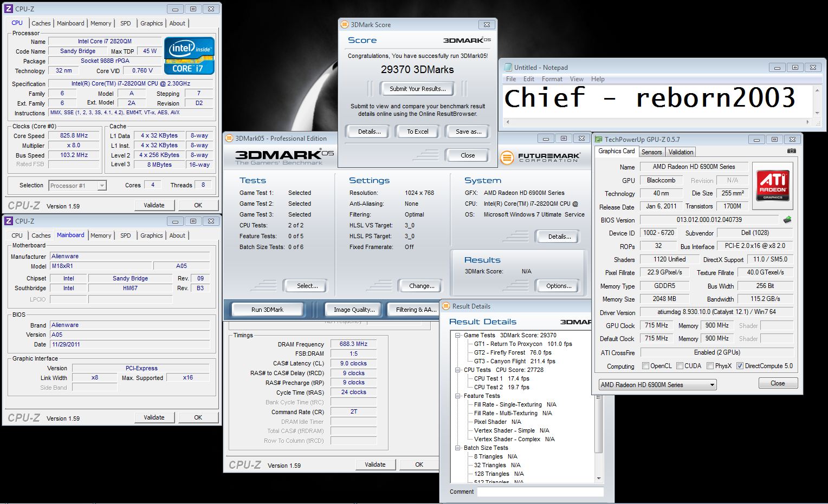The width and height of the screenshot is (828, 504).
Task: Open the Caches tab in top CPU-Z window
Action: [x=41, y=23]
